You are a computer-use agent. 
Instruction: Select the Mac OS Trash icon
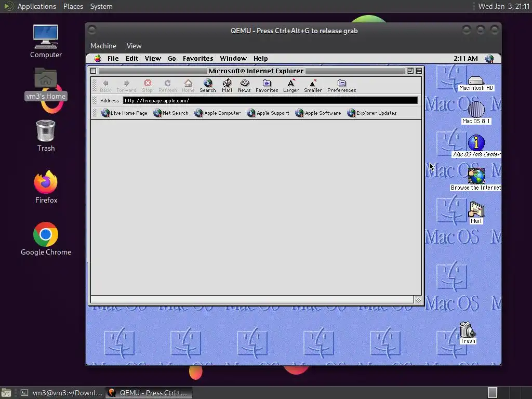(468, 333)
